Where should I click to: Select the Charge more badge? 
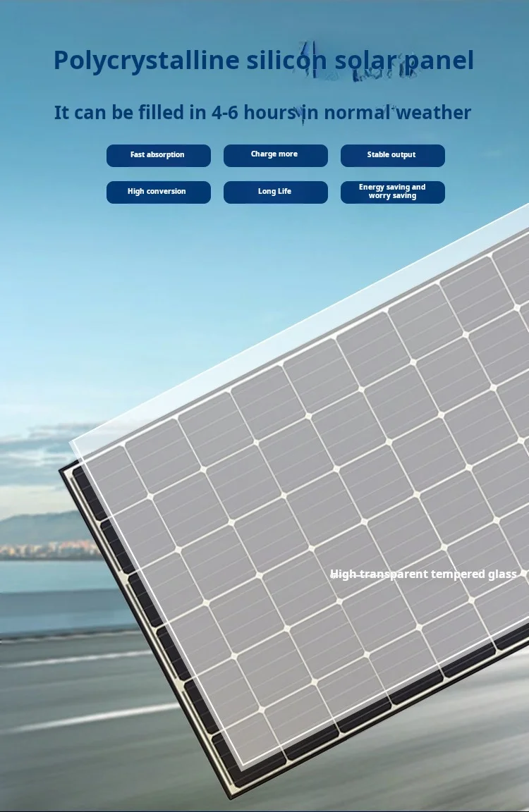click(x=276, y=155)
